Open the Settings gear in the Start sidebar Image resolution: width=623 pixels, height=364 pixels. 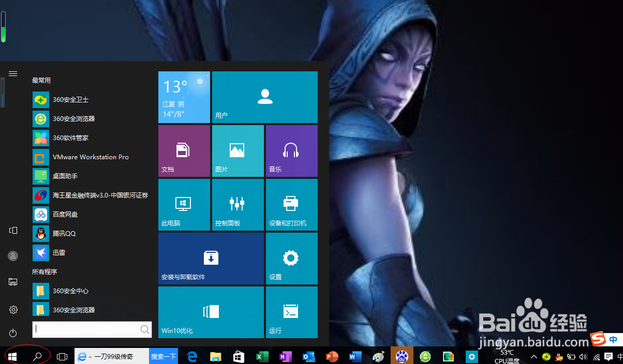click(13, 310)
